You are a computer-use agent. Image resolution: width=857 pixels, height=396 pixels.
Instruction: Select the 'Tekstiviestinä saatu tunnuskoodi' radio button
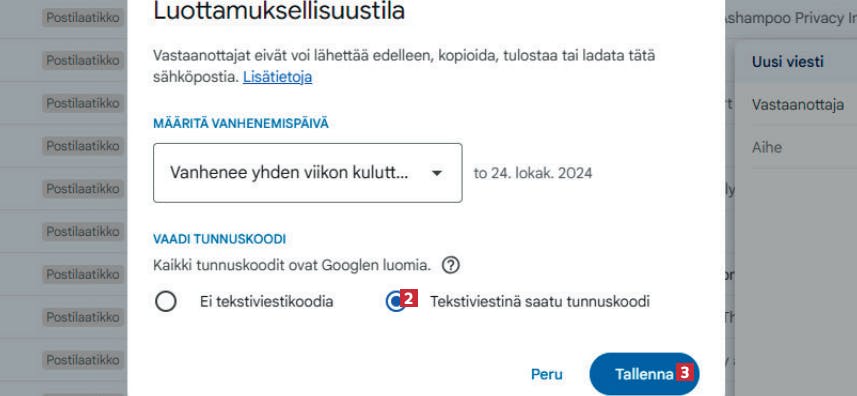394,302
